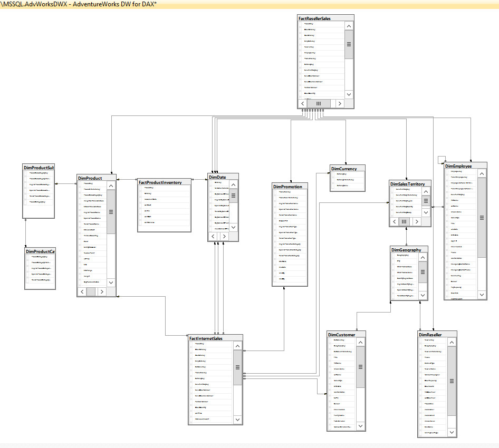The image size is (499, 448).
Task: Click the down arrow in DimEmployee
Action: [x=482, y=295]
